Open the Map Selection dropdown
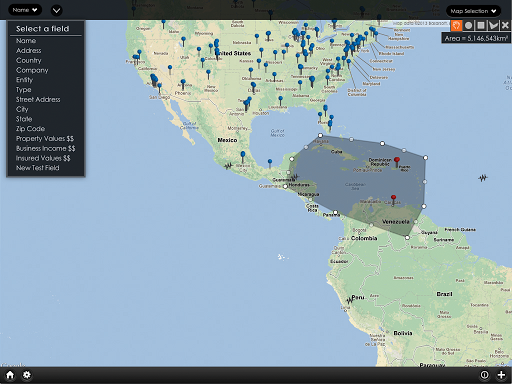The width and height of the screenshot is (512, 384). coord(473,11)
